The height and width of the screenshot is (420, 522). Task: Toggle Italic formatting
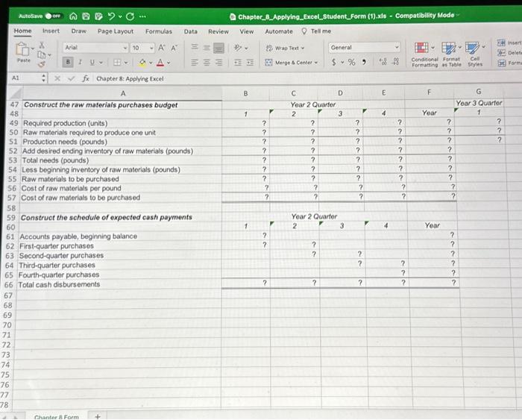[x=81, y=62]
